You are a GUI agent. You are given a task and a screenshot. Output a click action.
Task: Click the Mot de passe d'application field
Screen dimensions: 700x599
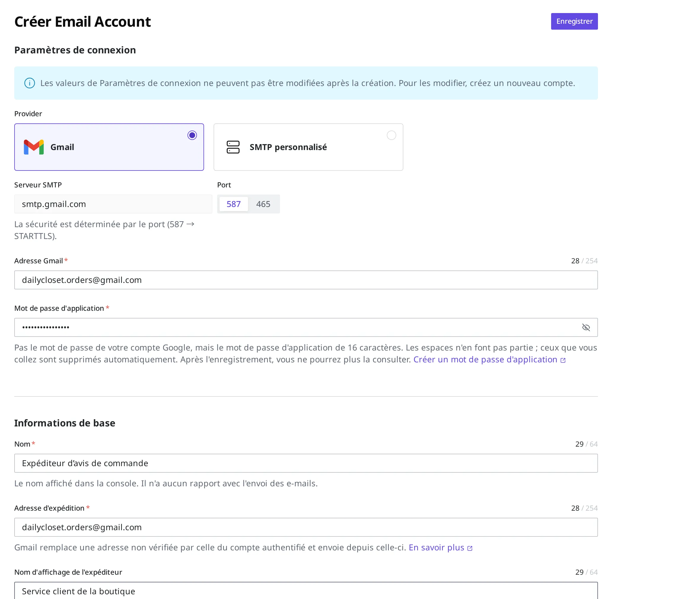(306, 327)
